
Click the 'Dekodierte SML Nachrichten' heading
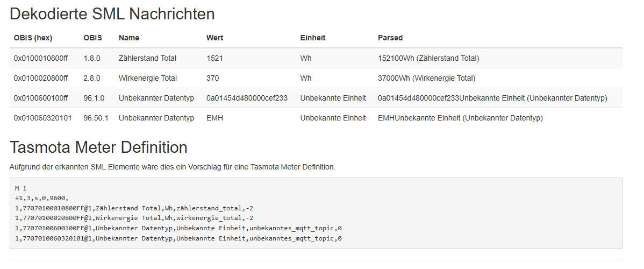112,14
